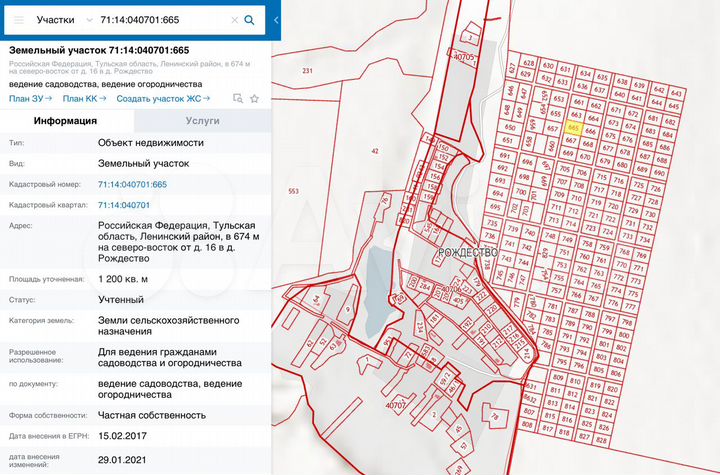
Task: Collapse the side panel with arrow
Action: 276,20
